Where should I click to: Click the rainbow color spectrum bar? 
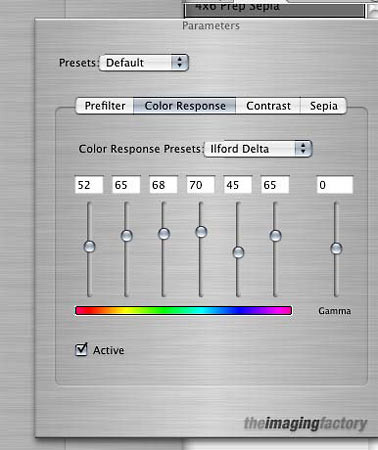coord(184,310)
